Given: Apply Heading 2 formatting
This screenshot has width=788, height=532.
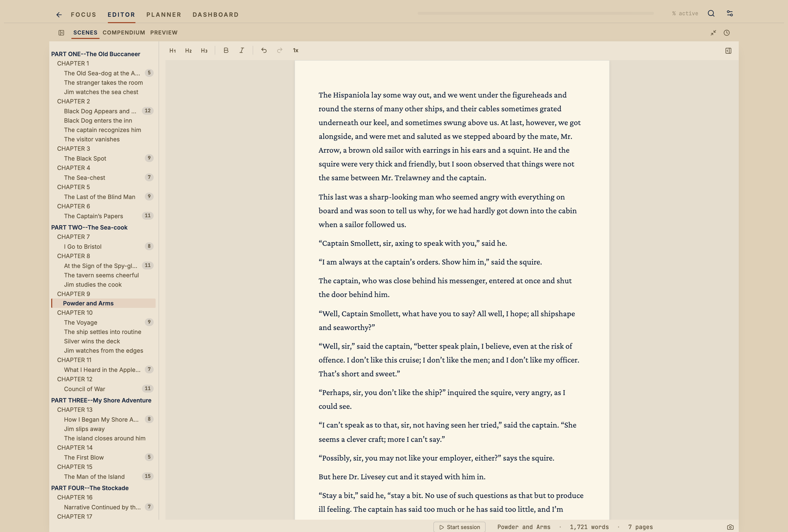Looking at the screenshot, I should click(x=188, y=50).
